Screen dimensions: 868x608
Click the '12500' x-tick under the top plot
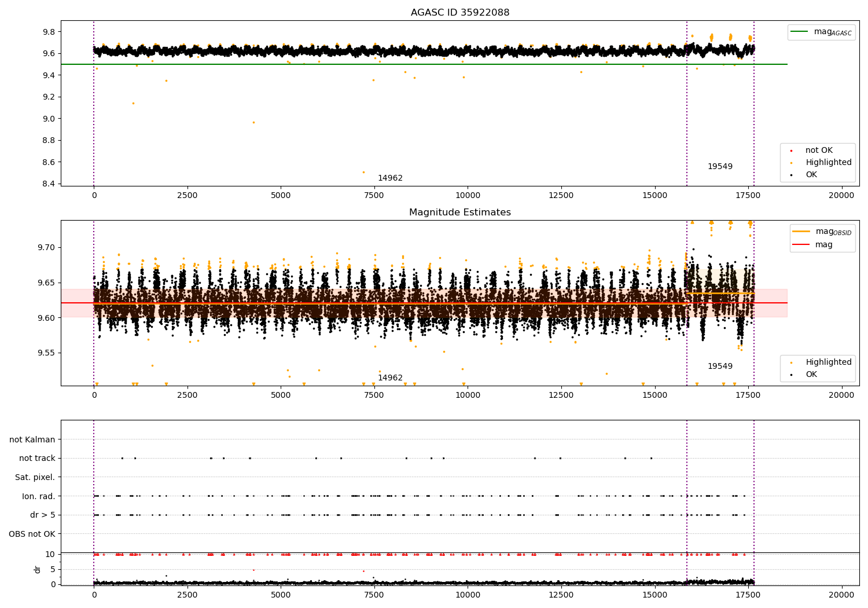point(561,196)
